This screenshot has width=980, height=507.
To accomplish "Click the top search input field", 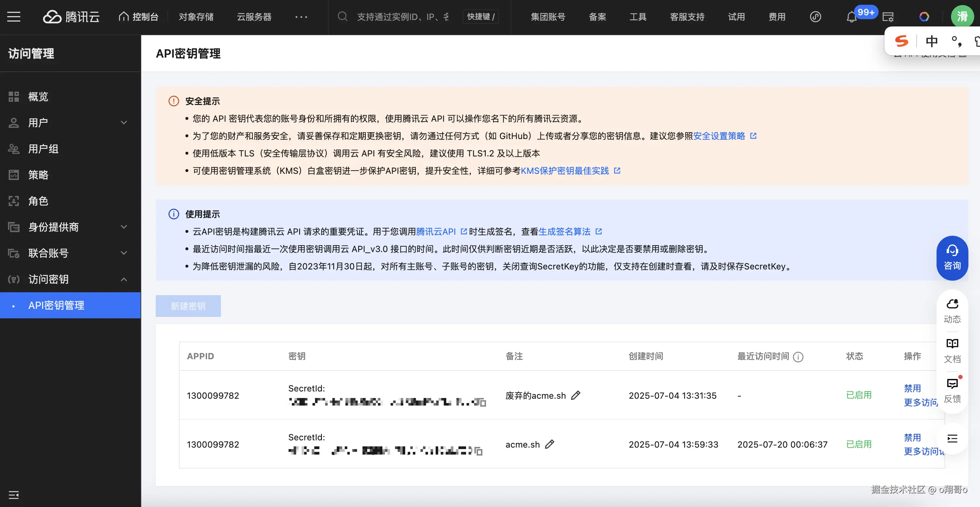I will [402, 17].
